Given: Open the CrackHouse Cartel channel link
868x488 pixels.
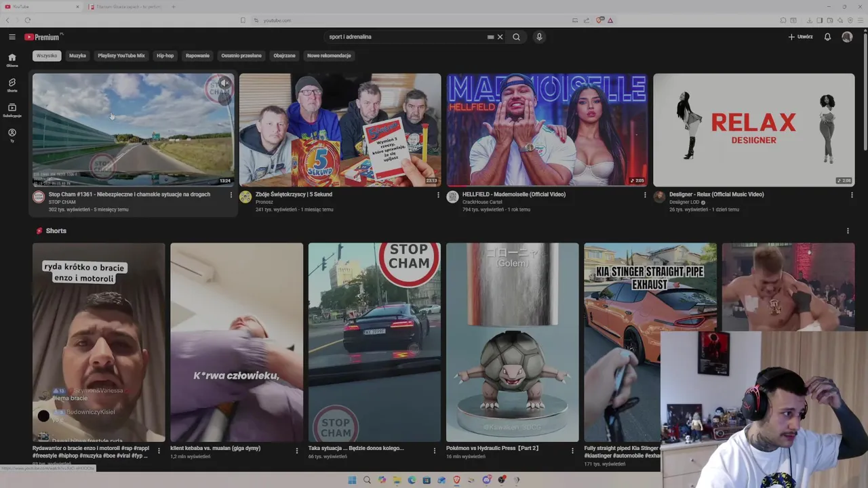Looking at the screenshot, I should click(482, 202).
